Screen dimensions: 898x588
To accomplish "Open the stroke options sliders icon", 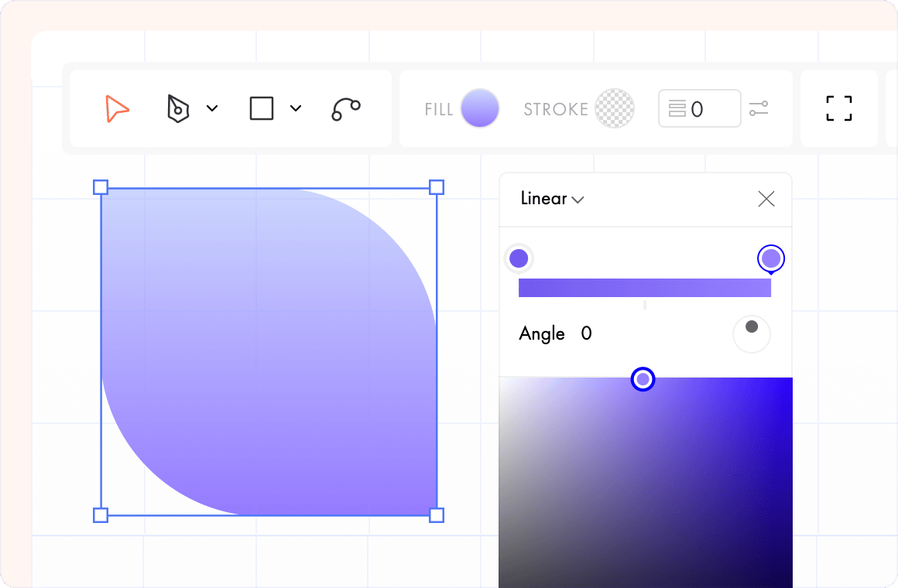I will pyautogui.click(x=759, y=108).
